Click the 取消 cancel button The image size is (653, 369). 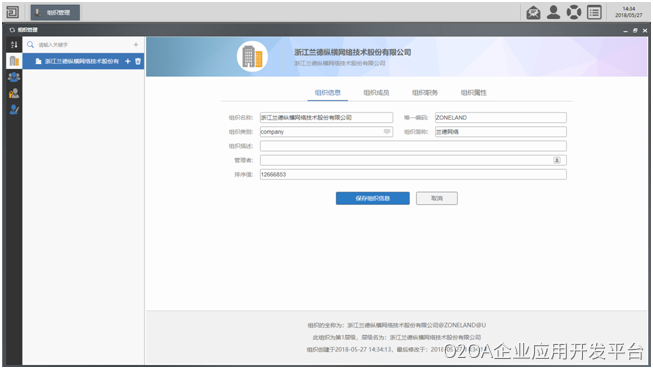point(437,198)
